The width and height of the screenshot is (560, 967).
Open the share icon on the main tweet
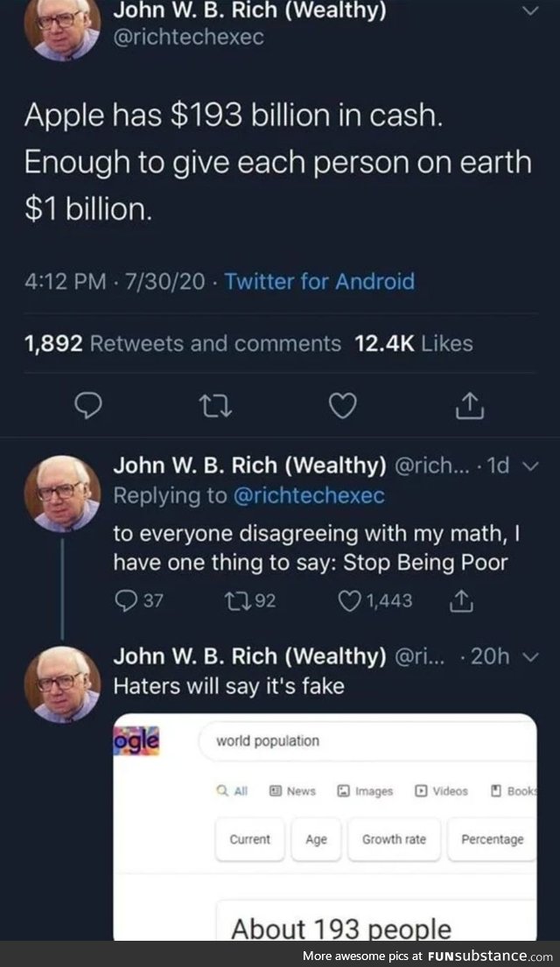(469, 405)
